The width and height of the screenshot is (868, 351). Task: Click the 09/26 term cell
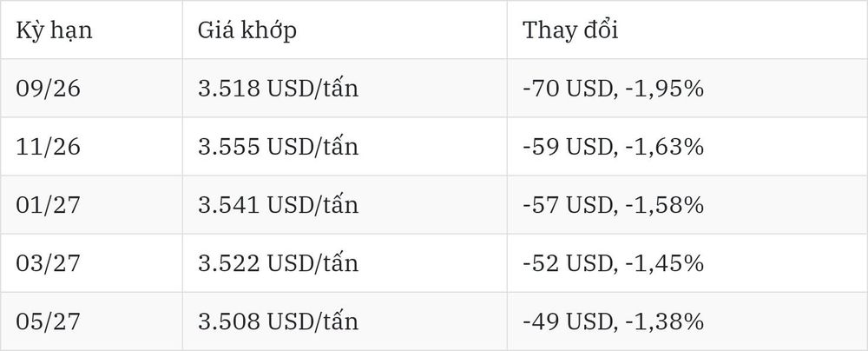click(x=91, y=88)
